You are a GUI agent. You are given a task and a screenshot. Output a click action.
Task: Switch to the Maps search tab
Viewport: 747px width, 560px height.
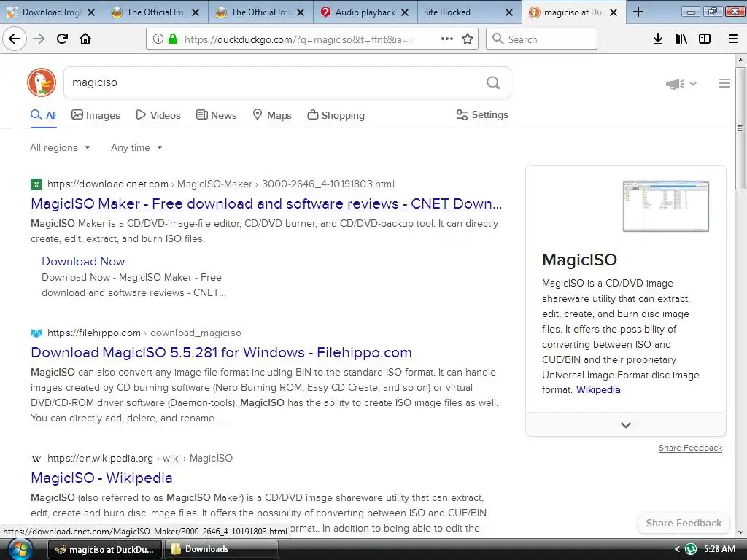click(x=272, y=115)
